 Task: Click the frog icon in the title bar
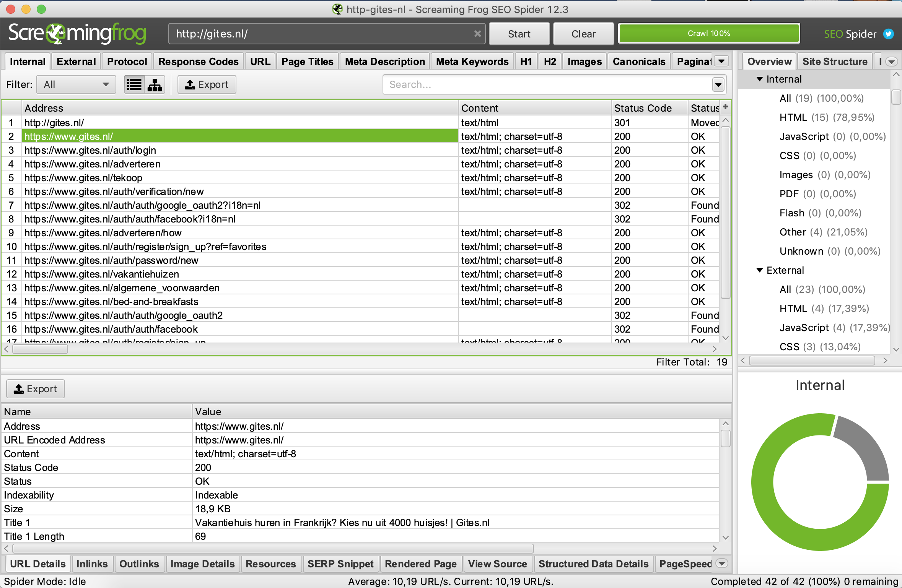[x=337, y=9]
